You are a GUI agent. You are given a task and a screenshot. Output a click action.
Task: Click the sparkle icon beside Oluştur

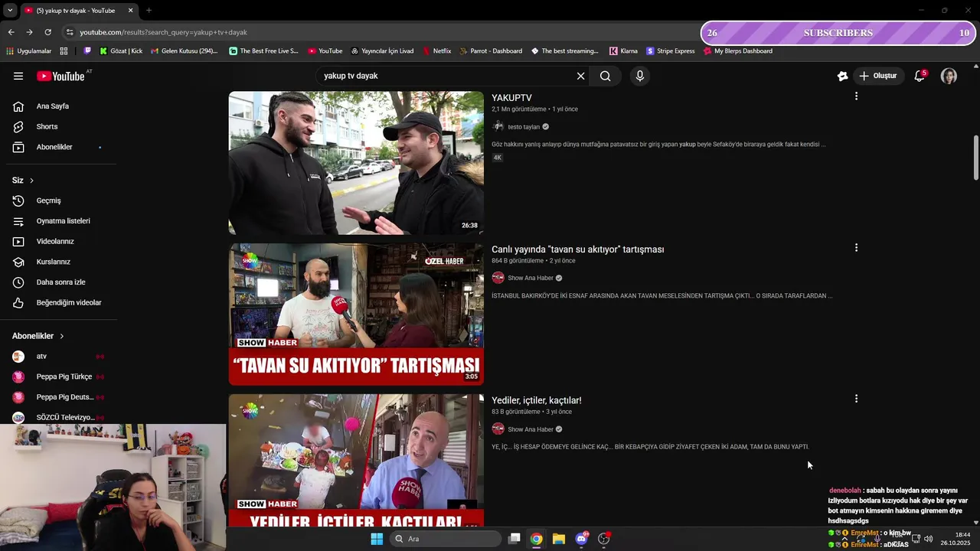842,76
